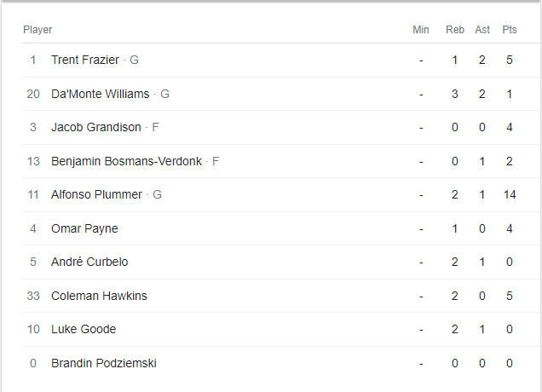This screenshot has height=392, width=542.
Task: Select Jacob Grandison's name
Action: [96, 127]
